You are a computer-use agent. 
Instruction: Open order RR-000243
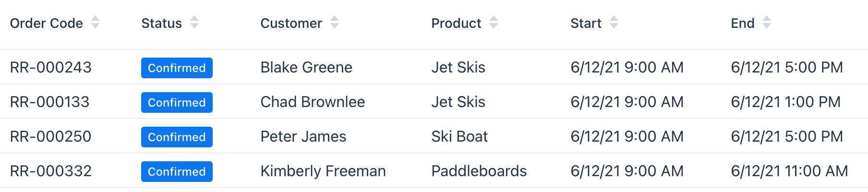(51, 68)
